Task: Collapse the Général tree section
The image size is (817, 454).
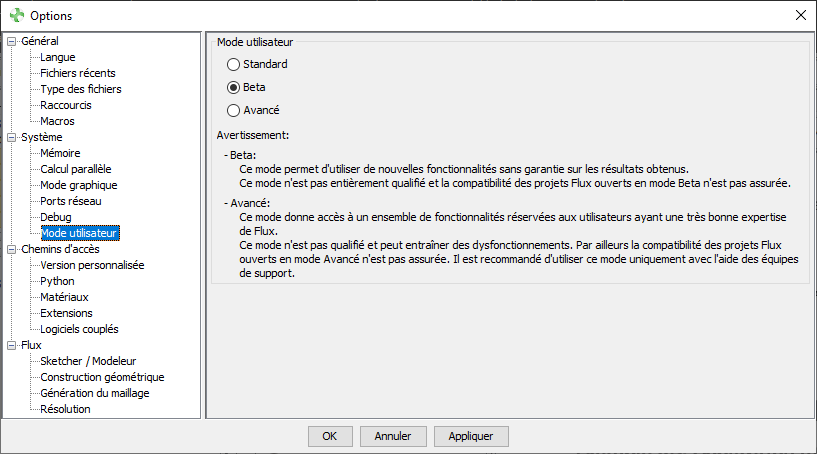Action: click(12, 41)
